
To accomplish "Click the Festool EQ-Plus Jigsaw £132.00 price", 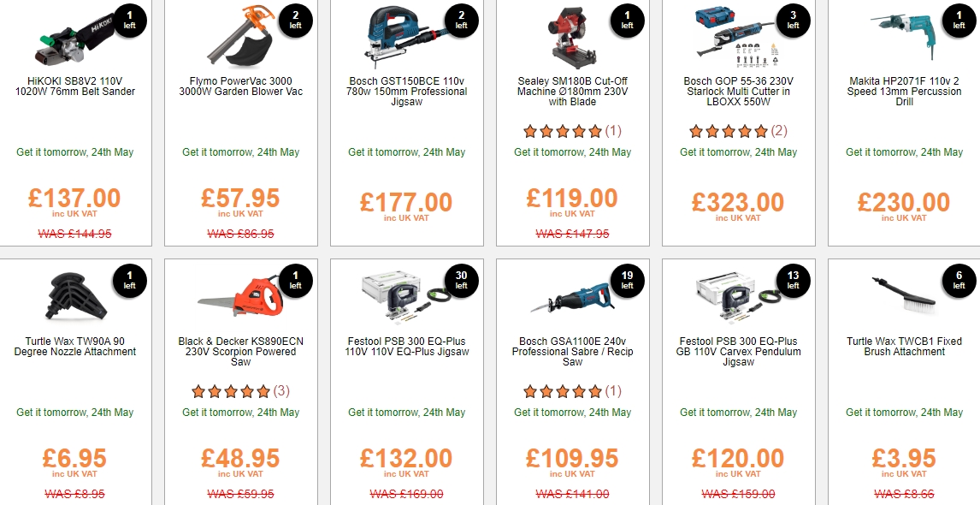I will pos(406,458).
